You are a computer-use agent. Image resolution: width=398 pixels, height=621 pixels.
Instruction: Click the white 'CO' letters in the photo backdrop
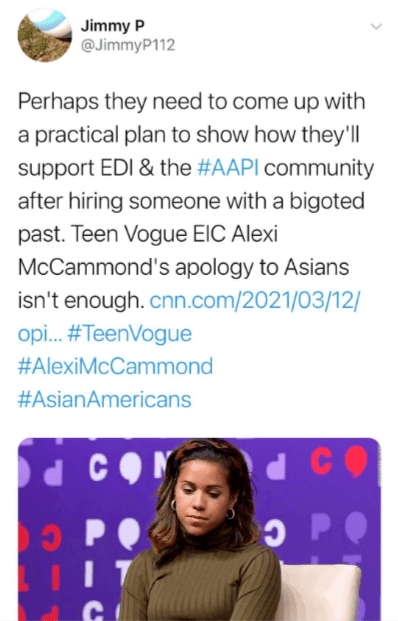(x=115, y=469)
